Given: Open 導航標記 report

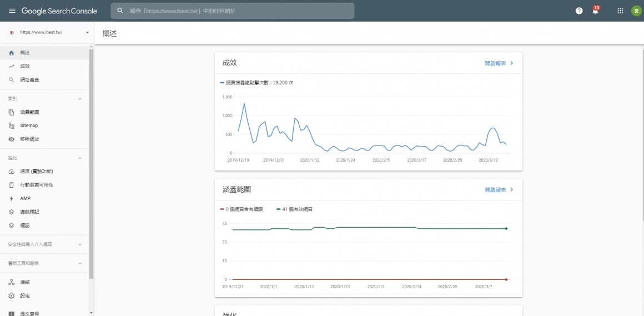Looking at the screenshot, I should coord(44,212).
